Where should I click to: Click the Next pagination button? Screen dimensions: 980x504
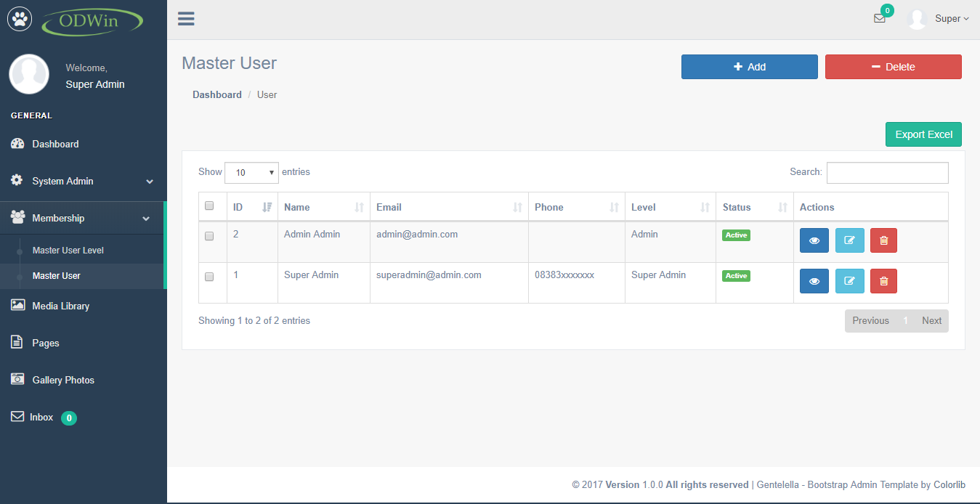pos(931,321)
